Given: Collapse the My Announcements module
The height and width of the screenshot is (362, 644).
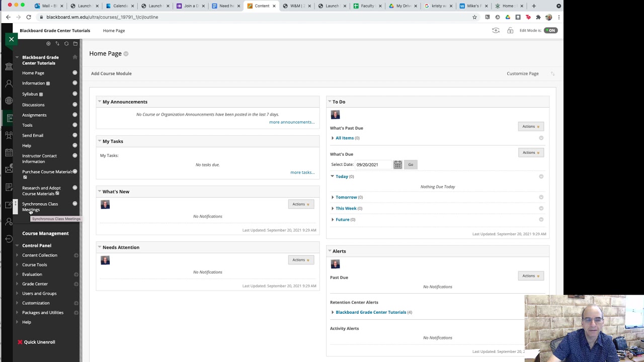Looking at the screenshot, I should [100, 102].
